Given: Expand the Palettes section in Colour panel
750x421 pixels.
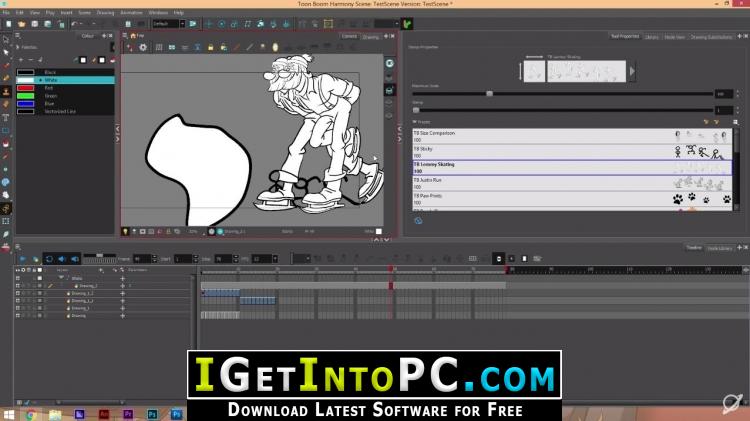Looking at the screenshot, I should pos(18,47).
